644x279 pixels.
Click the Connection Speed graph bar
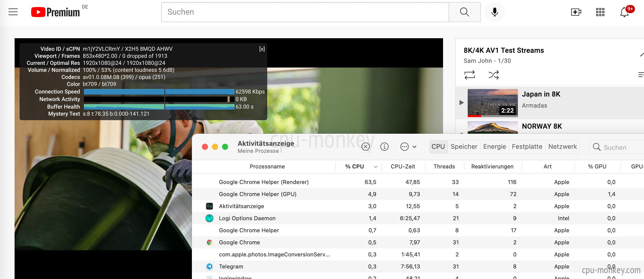(x=159, y=92)
